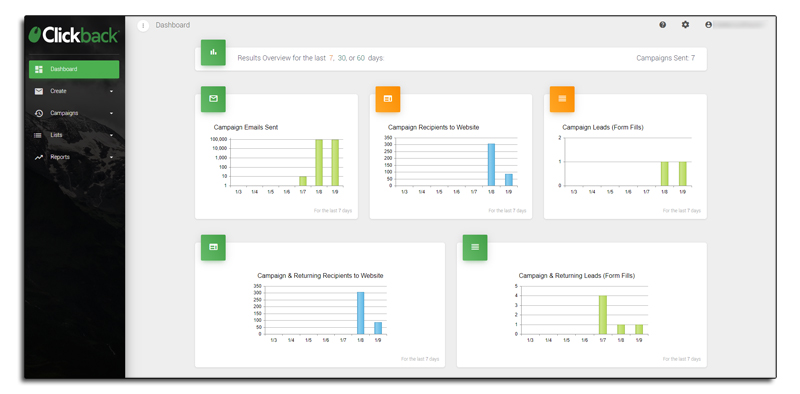Open the Reports menu in sidebar

coord(74,157)
